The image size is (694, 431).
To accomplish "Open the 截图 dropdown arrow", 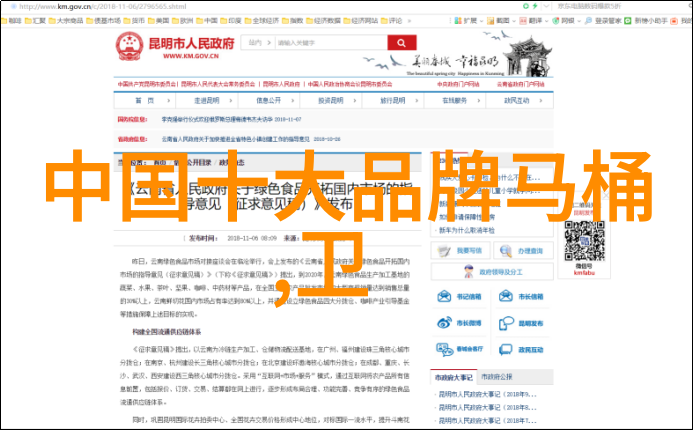I will [513, 21].
